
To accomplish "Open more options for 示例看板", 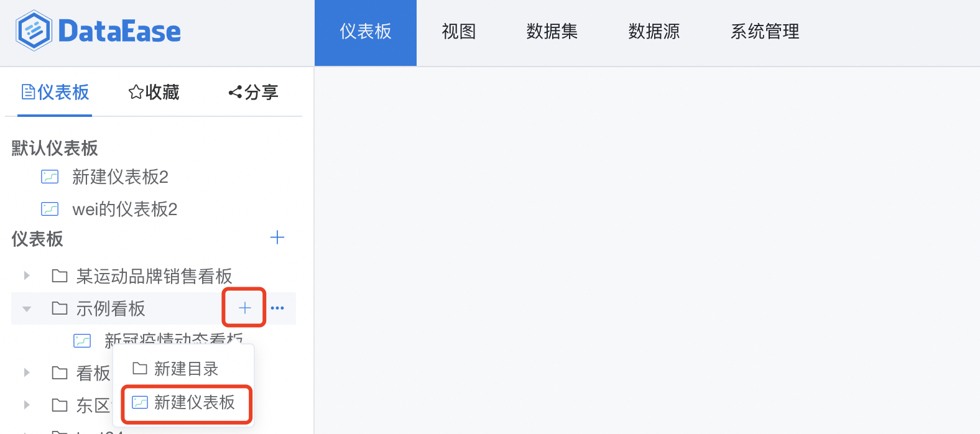I will 277,308.
